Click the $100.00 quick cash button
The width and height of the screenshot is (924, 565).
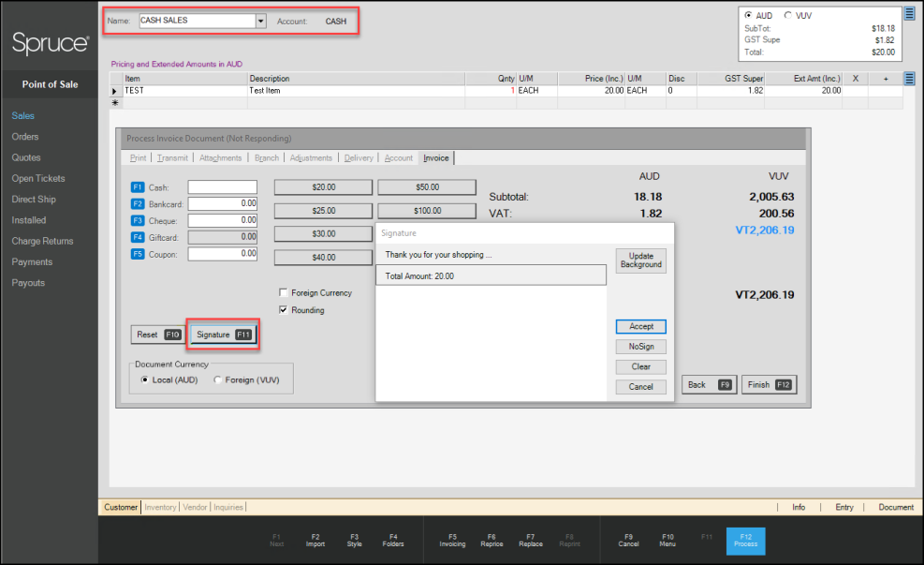[x=427, y=211]
